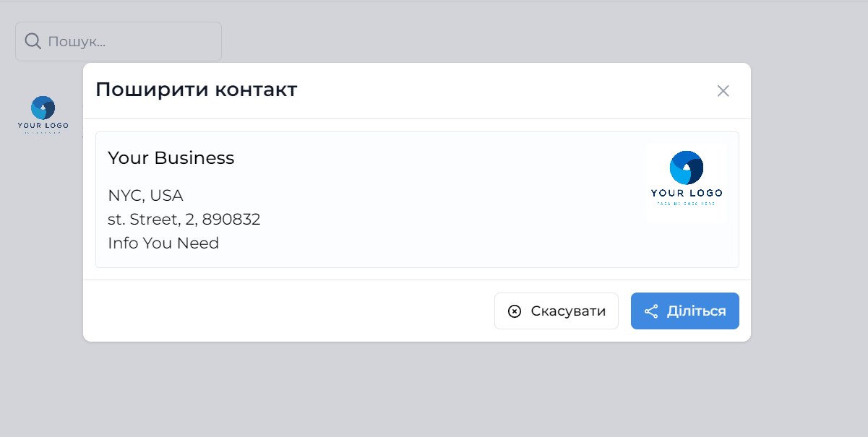Click the Info You Need text
This screenshot has width=868, height=437.
tap(163, 243)
